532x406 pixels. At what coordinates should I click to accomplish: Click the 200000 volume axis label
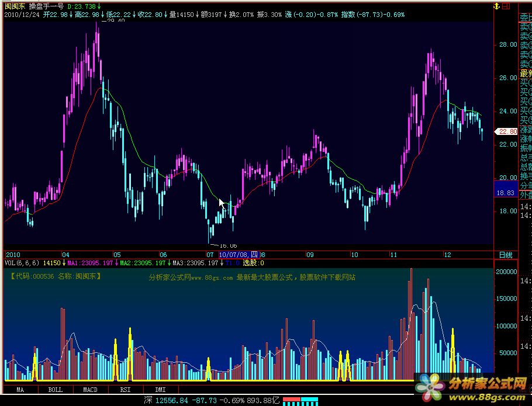[506, 272]
